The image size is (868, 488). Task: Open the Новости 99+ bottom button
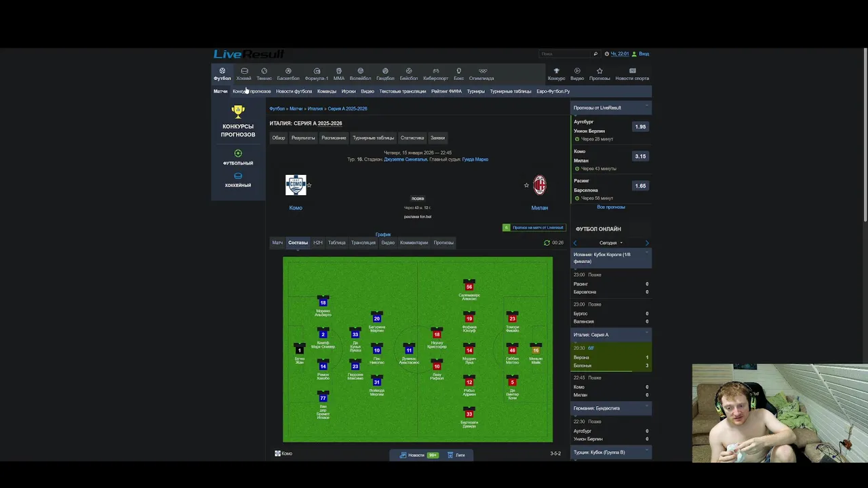pos(418,455)
